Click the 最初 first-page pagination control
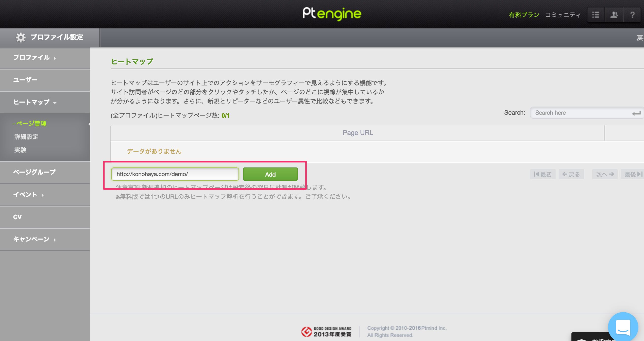 543,174
